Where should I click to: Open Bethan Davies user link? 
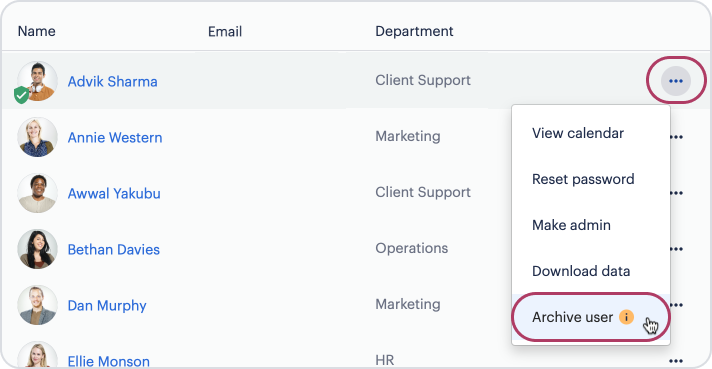point(114,250)
